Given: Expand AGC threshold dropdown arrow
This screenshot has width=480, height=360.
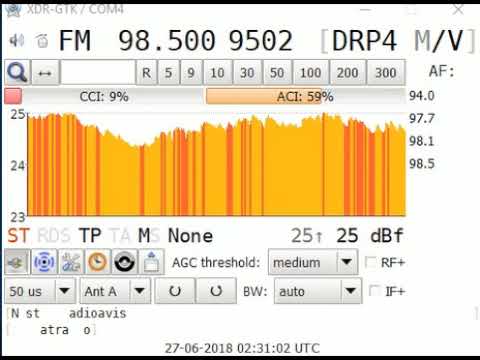Looking at the screenshot, I should tap(347, 262).
